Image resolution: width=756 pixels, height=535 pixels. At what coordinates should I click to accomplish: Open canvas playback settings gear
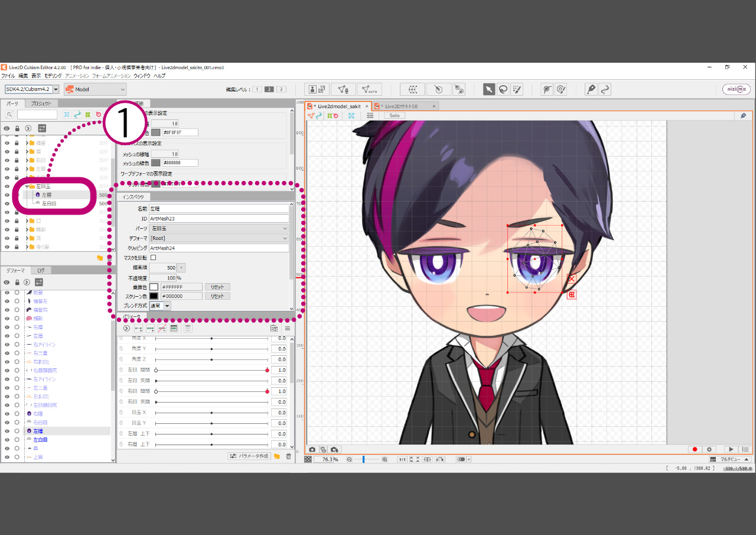tap(709, 449)
